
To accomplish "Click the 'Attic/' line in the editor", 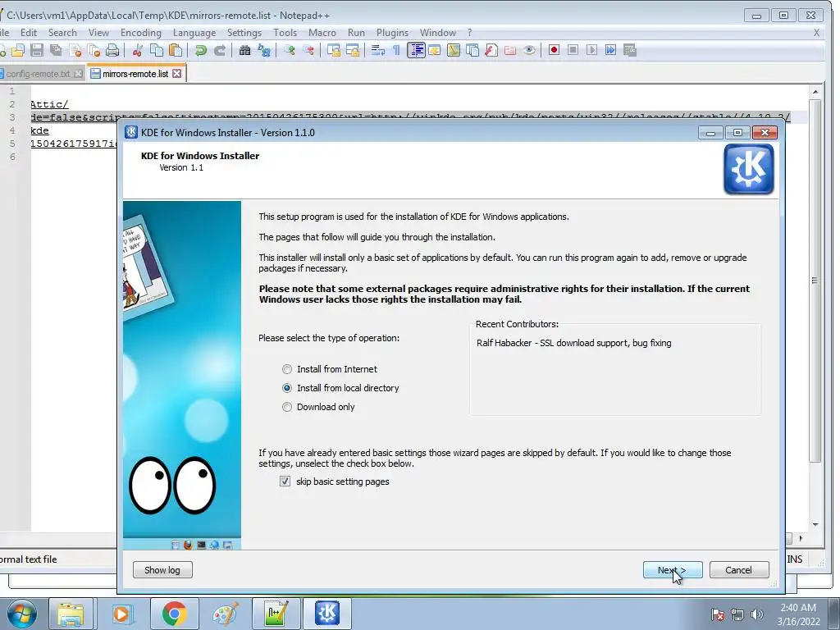I will coord(49,104).
